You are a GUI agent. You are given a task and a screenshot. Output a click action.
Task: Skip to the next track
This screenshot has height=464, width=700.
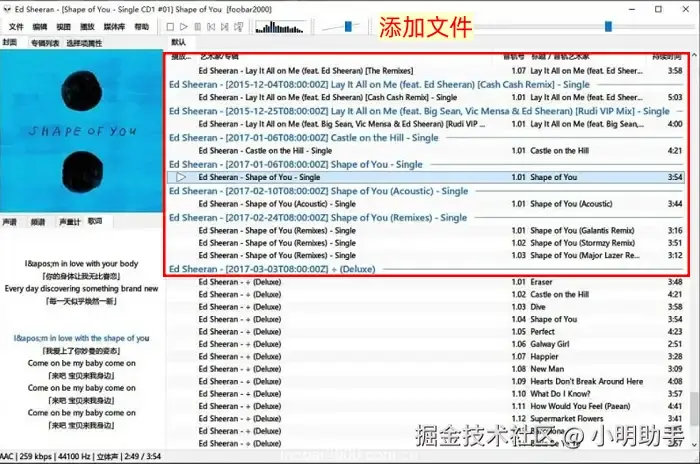point(225,27)
